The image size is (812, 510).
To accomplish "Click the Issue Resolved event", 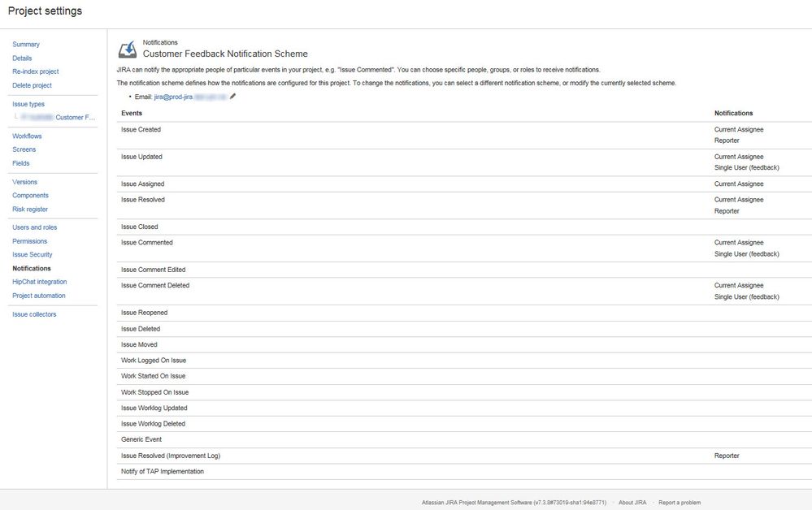I will point(143,200).
